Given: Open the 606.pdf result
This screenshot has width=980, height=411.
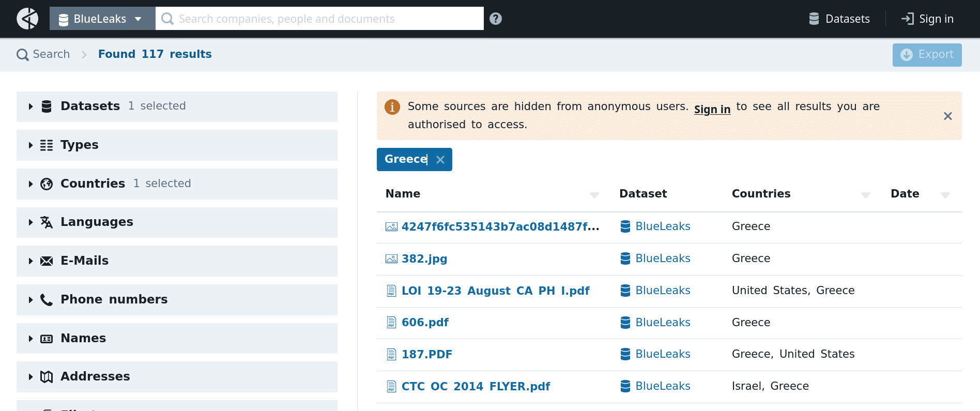Looking at the screenshot, I should pyautogui.click(x=425, y=323).
